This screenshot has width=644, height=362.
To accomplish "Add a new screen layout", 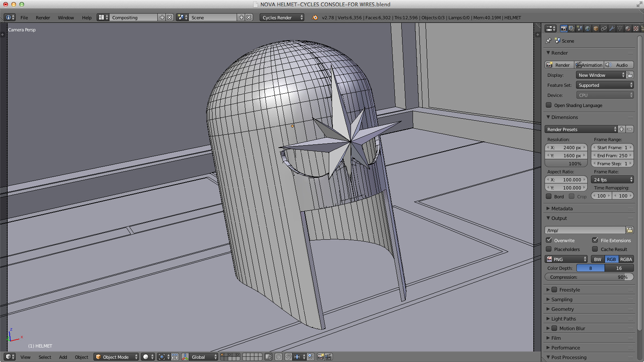I will pyautogui.click(x=162, y=17).
